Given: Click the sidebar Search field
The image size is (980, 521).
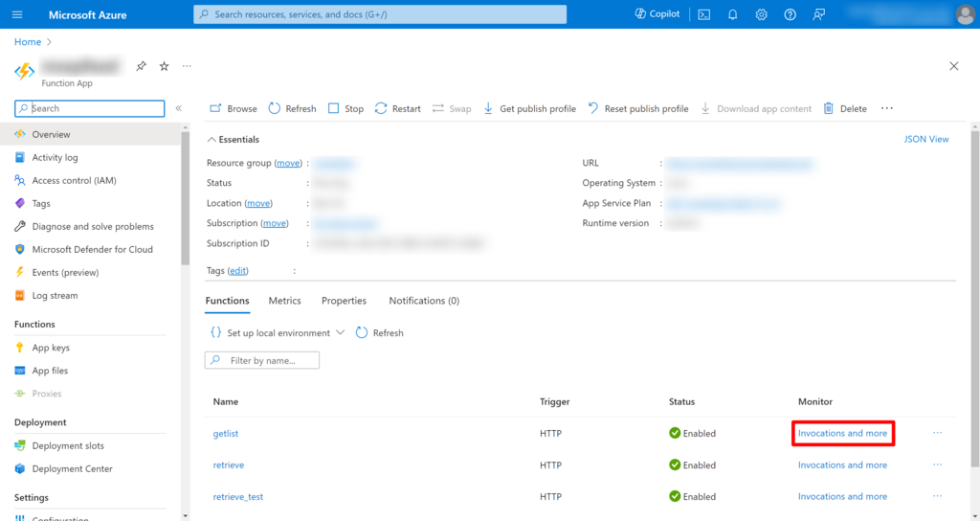Looking at the screenshot, I should 89,108.
